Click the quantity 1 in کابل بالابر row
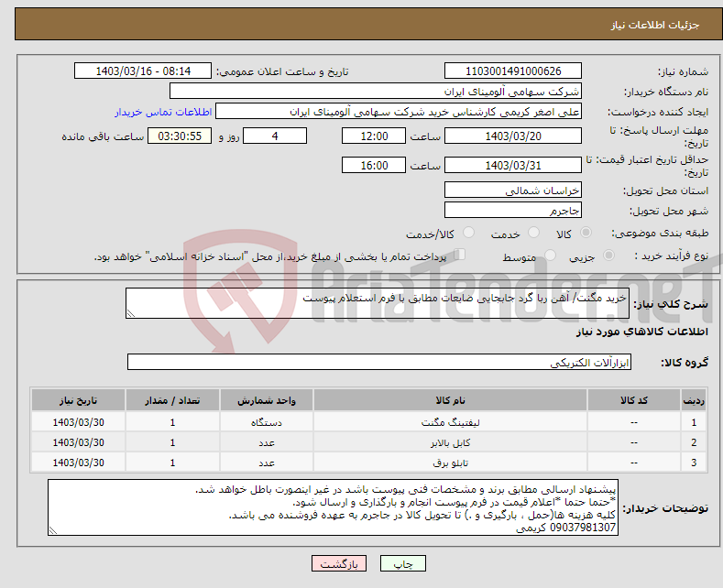Viewport: 723px width, 588px height. pyautogui.click(x=172, y=442)
